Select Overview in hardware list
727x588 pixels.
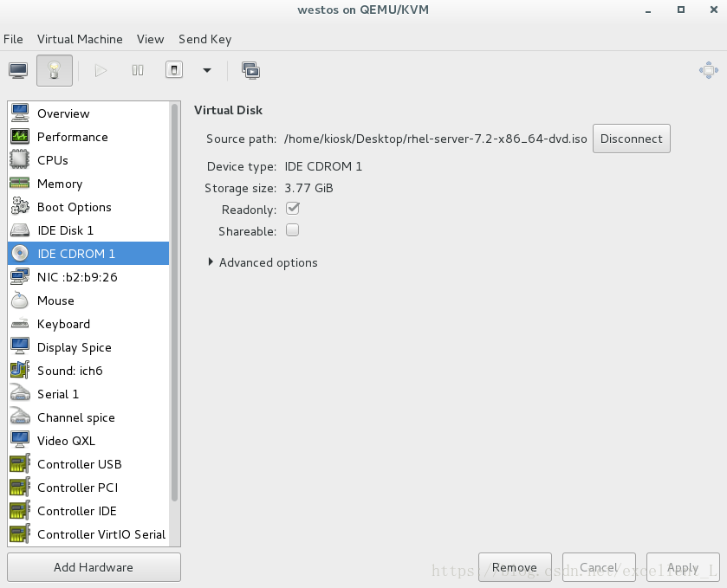(x=88, y=113)
